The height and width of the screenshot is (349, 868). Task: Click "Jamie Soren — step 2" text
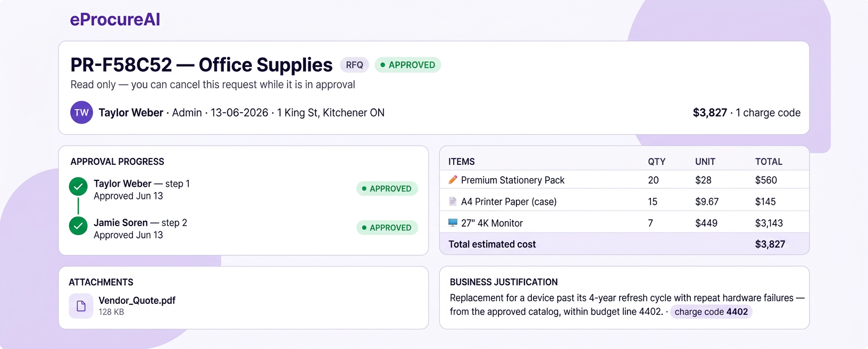click(x=140, y=223)
